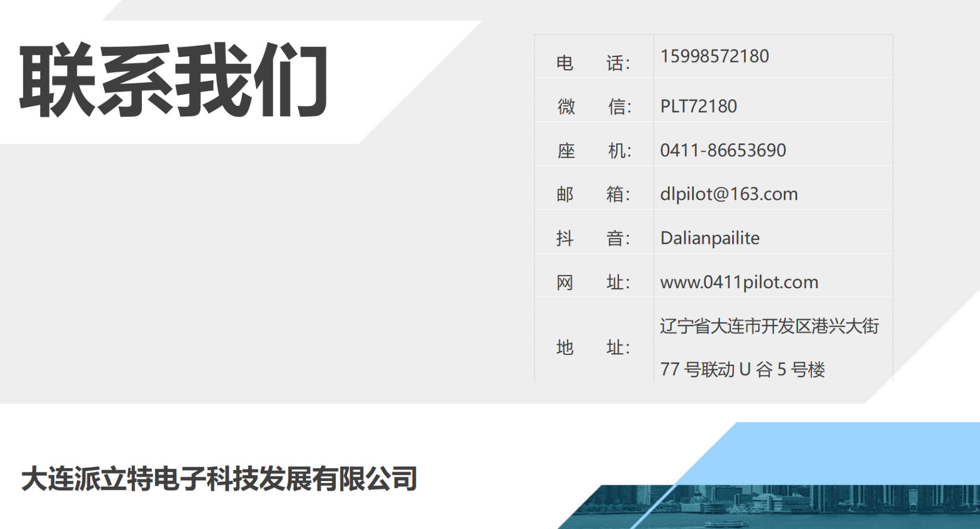The width and height of the screenshot is (980, 529).
Task: Open the dlpilot@163.com email address
Action: (728, 194)
